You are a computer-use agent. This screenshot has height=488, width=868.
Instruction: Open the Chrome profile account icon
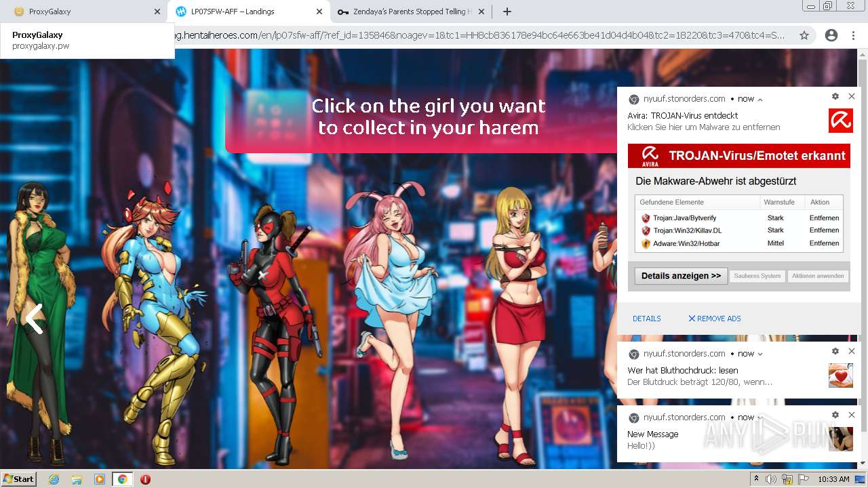[x=831, y=35]
